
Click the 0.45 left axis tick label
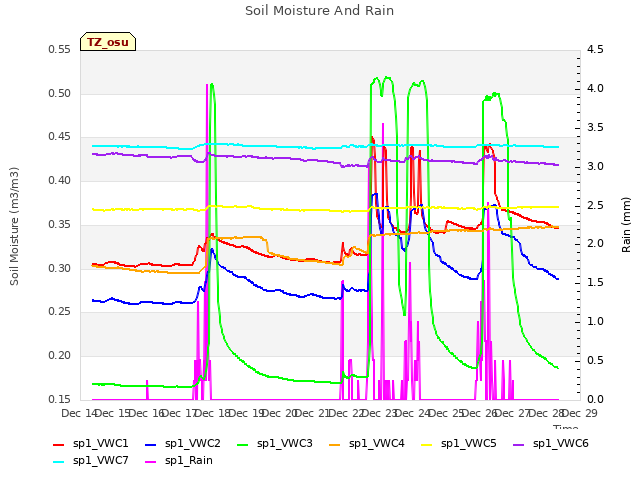60,137
